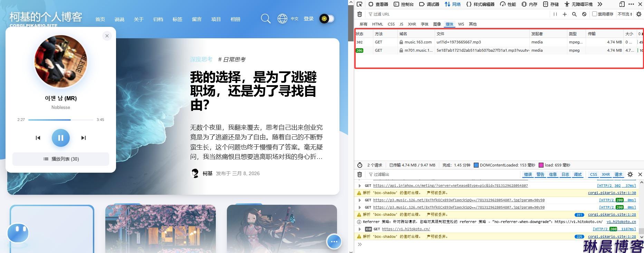This screenshot has height=253, width=644.
Task: Toggle console 请求 requests filter
Action: click(618, 174)
